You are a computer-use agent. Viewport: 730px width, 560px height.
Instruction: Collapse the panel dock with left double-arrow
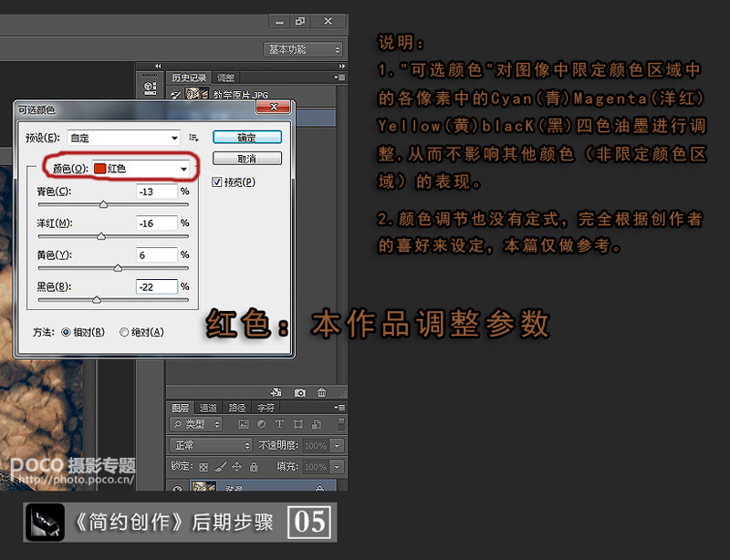(158, 66)
